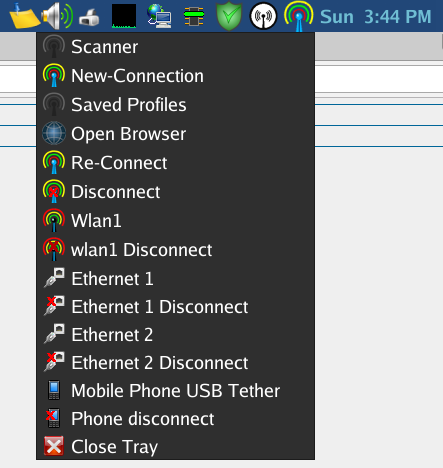
Task: Open the printer tray icon
Action: click(89, 17)
